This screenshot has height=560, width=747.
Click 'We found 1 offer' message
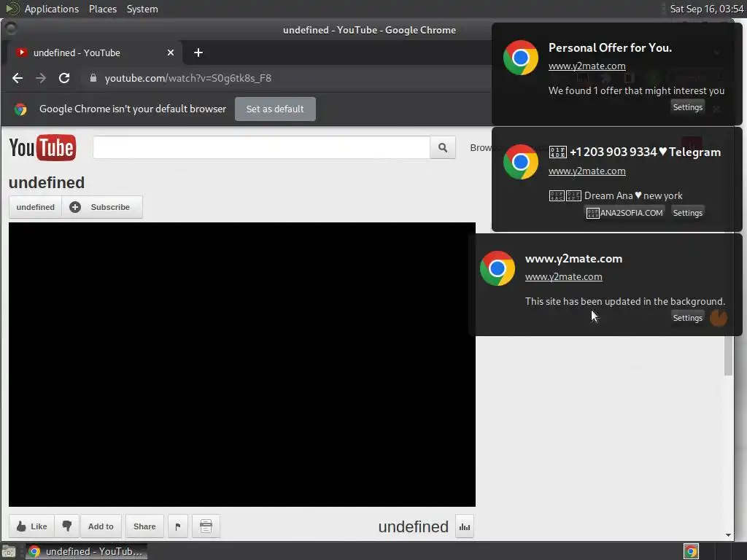636,90
